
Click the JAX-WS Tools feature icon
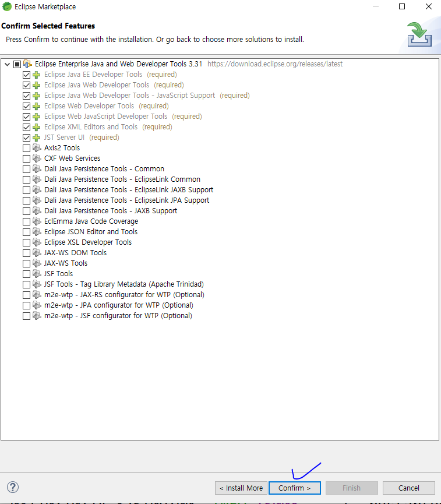(x=37, y=263)
